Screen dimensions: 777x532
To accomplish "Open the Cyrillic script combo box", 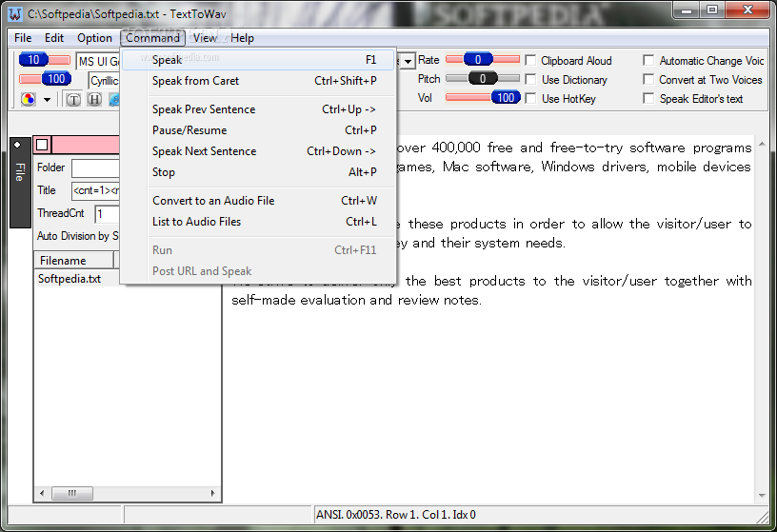I will pos(105,81).
